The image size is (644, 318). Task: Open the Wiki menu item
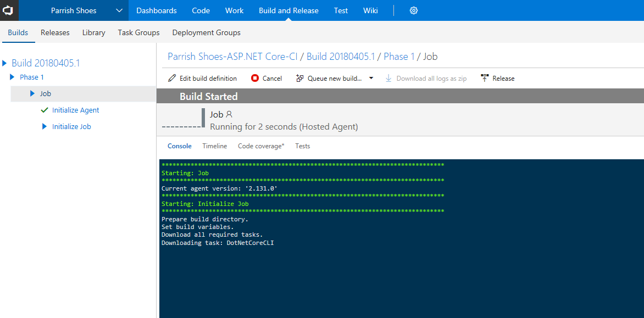click(x=370, y=10)
